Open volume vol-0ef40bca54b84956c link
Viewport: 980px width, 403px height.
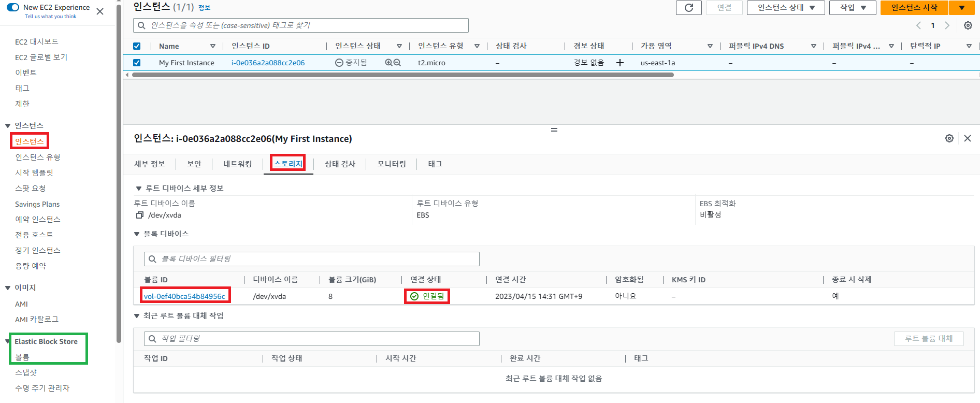(184, 296)
